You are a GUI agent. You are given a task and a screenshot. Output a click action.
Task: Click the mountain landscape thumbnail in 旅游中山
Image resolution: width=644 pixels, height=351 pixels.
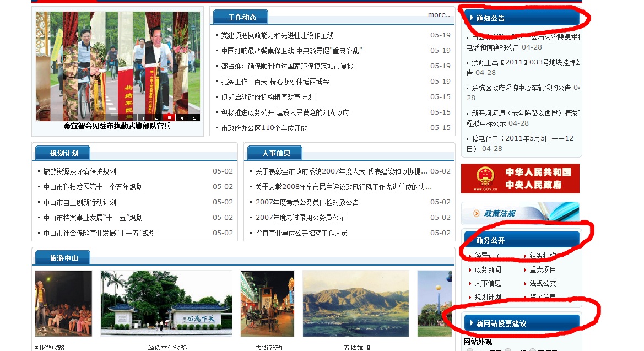[355, 303]
